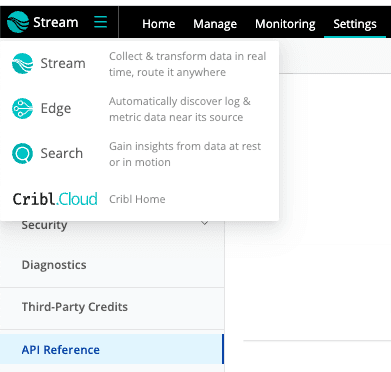Click the Stream title text in header

56,22
